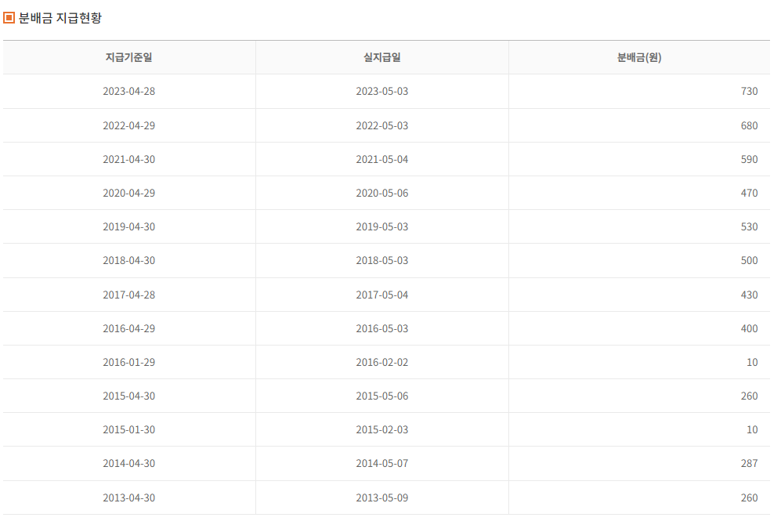Image resolution: width=781 pixels, height=532 pixels.
Task: Select payment date 2019-05-03
Action: pyautogui.click(x=382, y=226)
